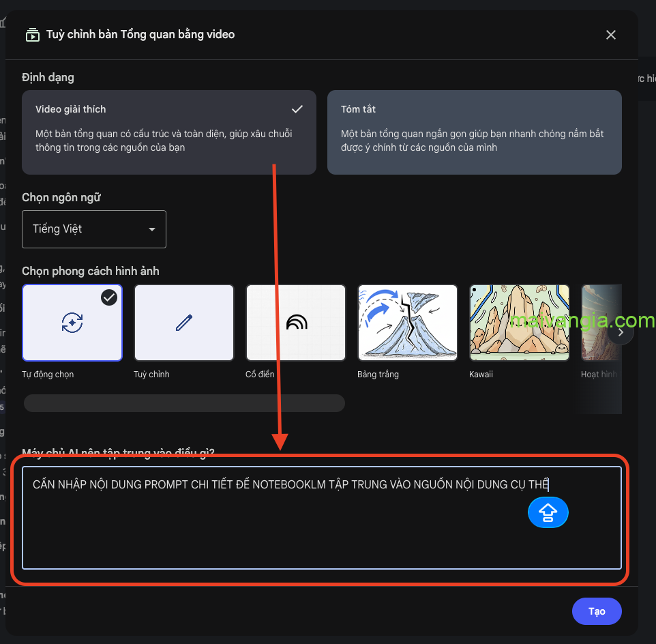Choose the 'Tự động chọn' visual style

(72, 323)
